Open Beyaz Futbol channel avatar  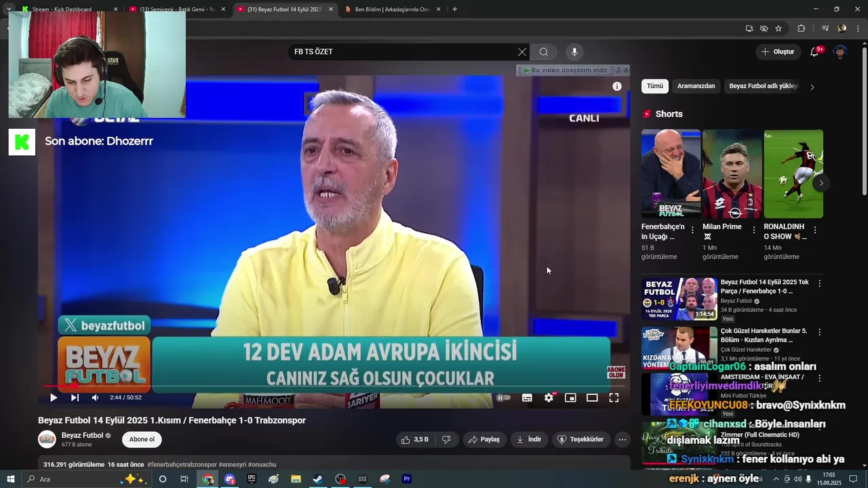47,439
